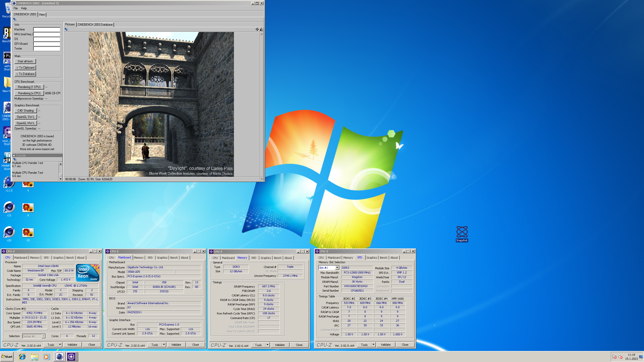The height and width of the screenshot is (362, 644).
Task: Open Tools dropdown arrow in Mainboard window
Action: (x=164, y=345)
